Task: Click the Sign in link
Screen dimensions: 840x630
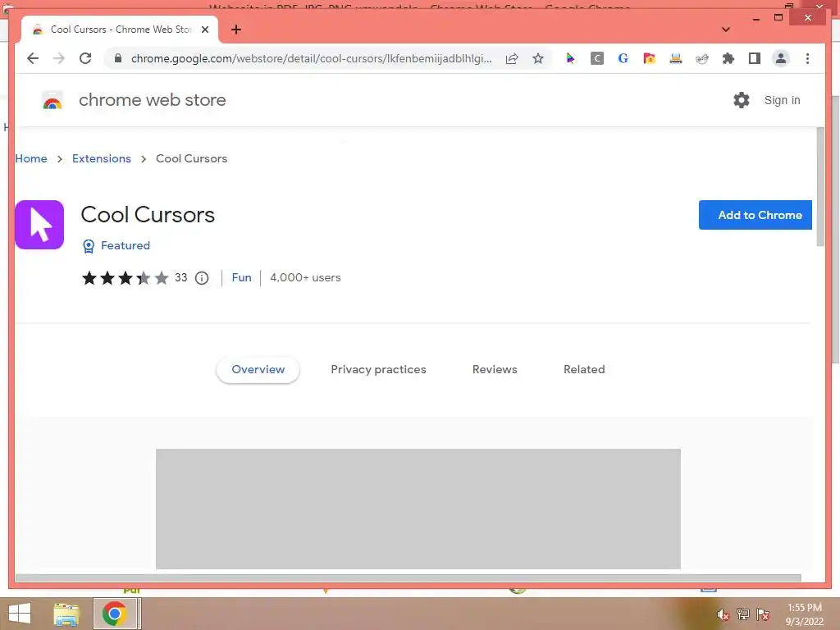Action: (782, 100)
